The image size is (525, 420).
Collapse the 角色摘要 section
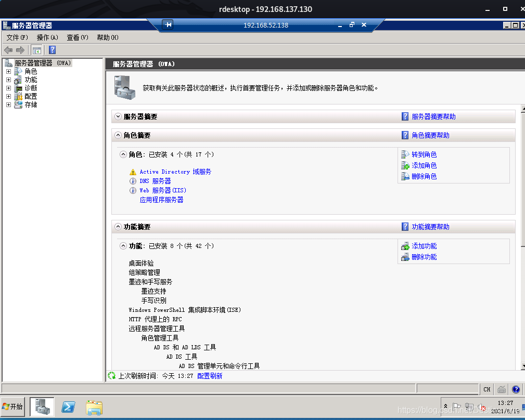pyautogui.click(x=118, y=135)
